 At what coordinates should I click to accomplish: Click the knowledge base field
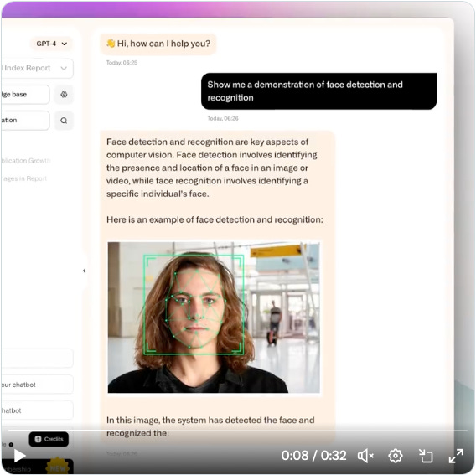pos(25,95)
